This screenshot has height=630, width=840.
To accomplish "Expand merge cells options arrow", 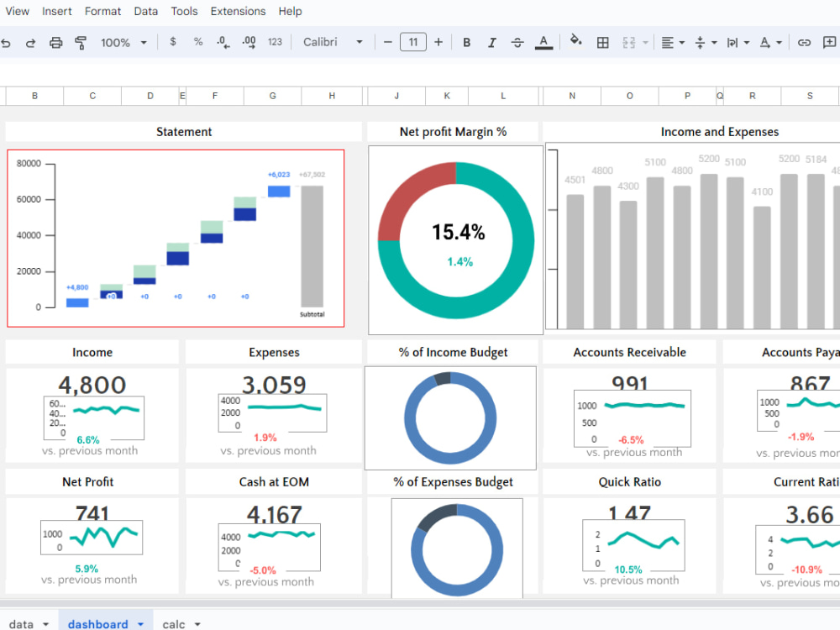I will coord(645,42).
